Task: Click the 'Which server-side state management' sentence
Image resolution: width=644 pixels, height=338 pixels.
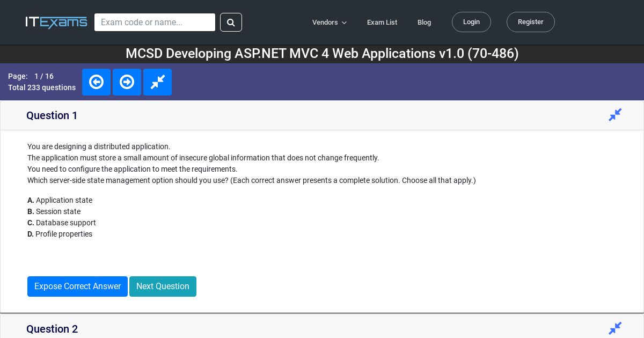Action: (252, 180)
